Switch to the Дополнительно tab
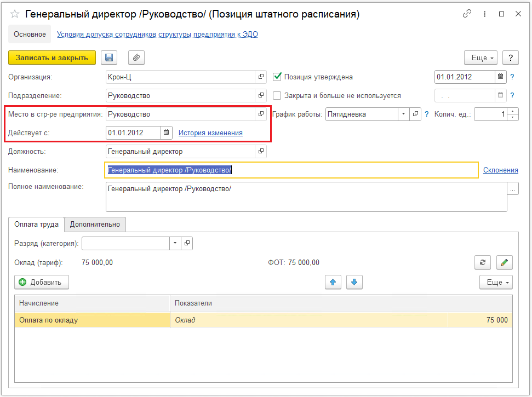Viewport: 532px width, 397px height. coord(95,224)
